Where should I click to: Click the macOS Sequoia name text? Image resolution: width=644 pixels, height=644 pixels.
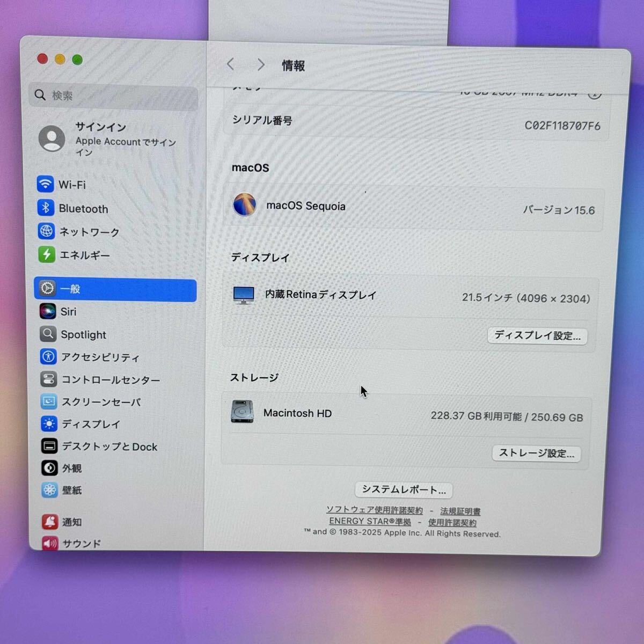click(306, 206)
